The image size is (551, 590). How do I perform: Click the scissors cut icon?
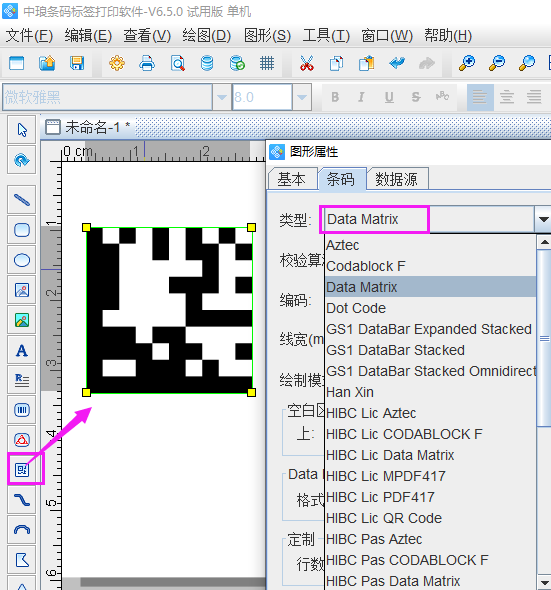click(x=307, y=63)
